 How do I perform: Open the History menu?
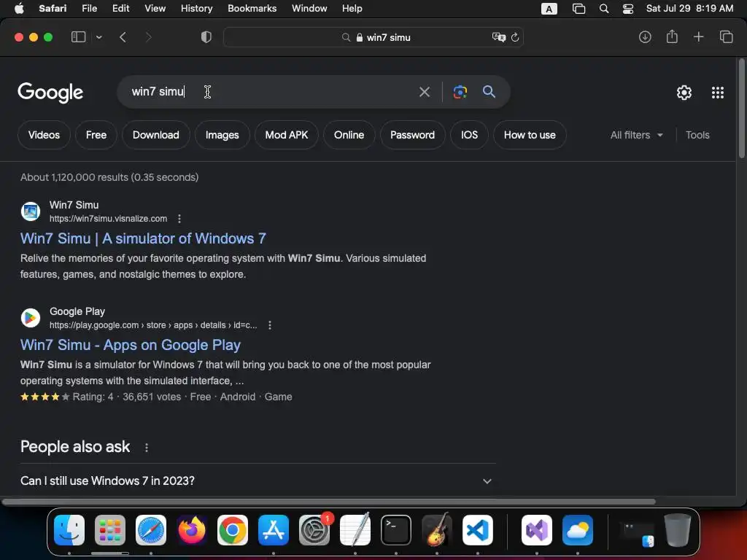click(x=196, y=8)
